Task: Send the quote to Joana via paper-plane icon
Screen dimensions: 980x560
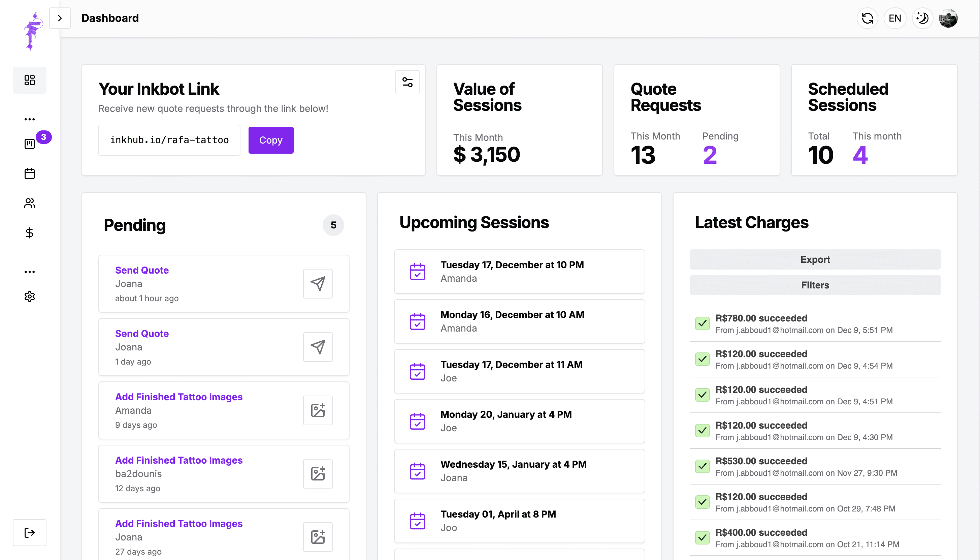Action: pos(318,283)
